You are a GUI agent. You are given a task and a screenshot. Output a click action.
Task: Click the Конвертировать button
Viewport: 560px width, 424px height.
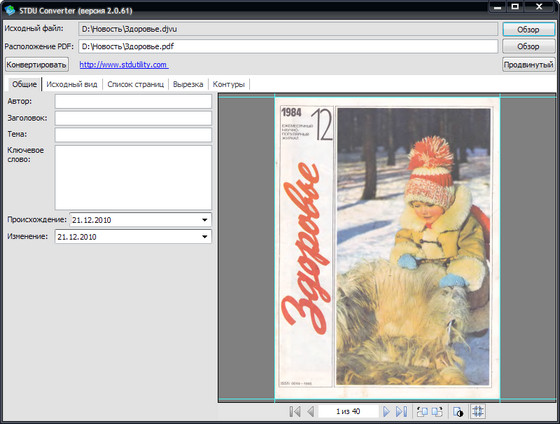coord(37,65)
